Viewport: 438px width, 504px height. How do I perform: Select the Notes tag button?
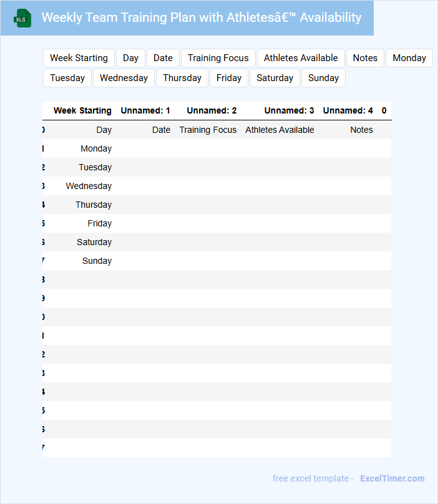click(365, 58)
